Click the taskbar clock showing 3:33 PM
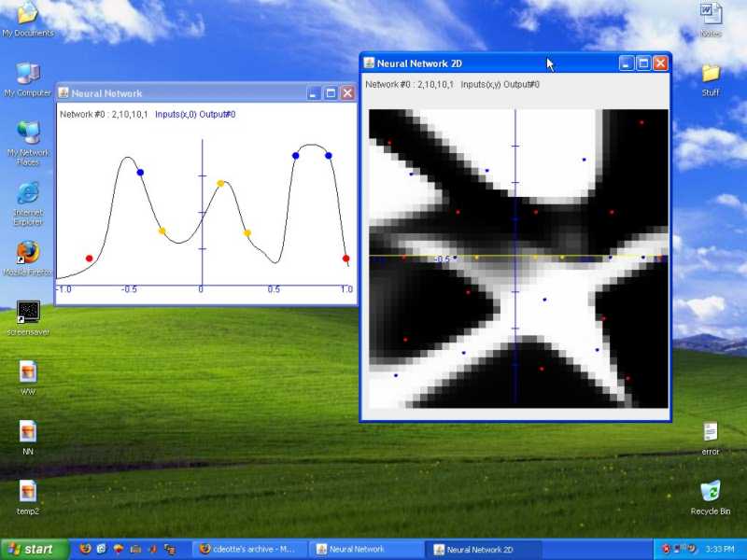The image size is (747, 560). (x=719, y=549)
